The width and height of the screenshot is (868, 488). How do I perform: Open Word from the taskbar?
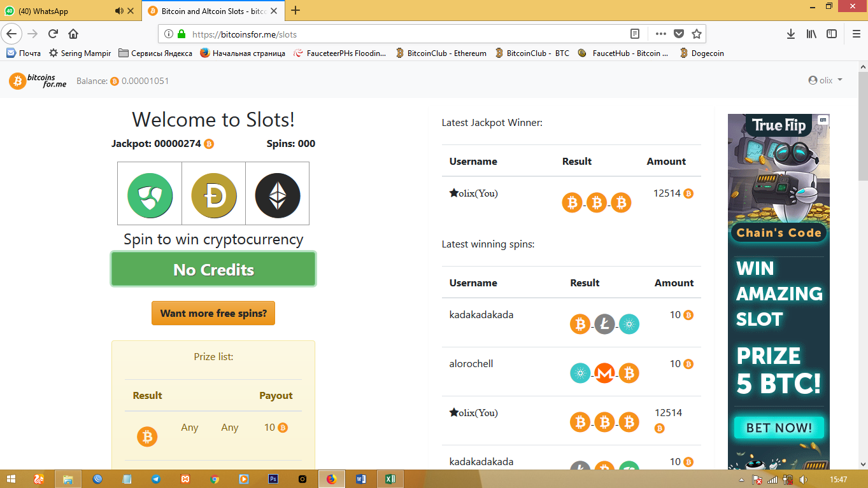click(x=361, y=479)
